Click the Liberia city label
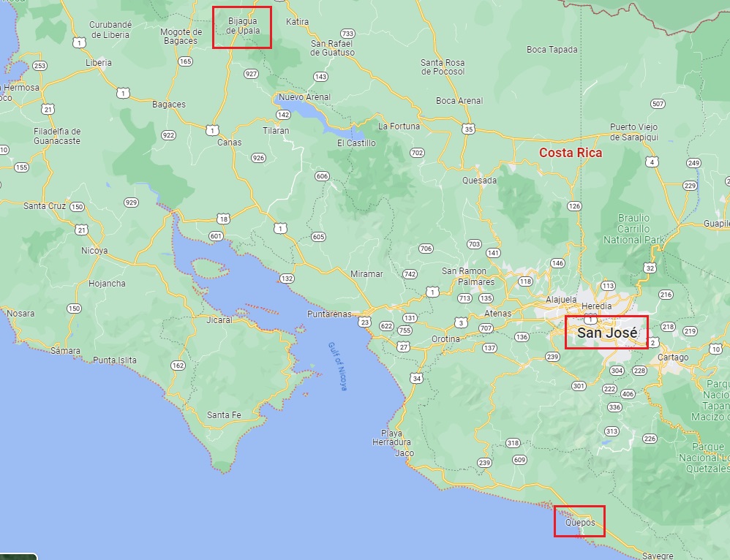Image resolution: width=730 pixels, height=560 pixels. tap(99, 63)
